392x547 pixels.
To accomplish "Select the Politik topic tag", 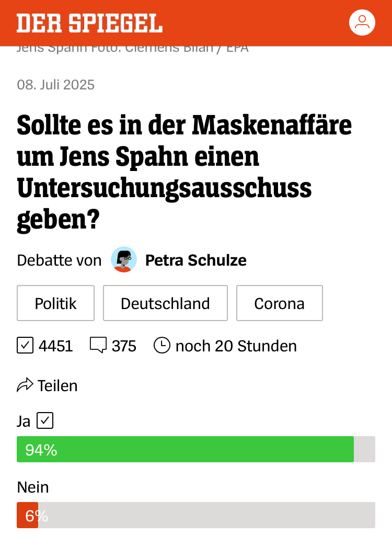I will coord(55,303).
